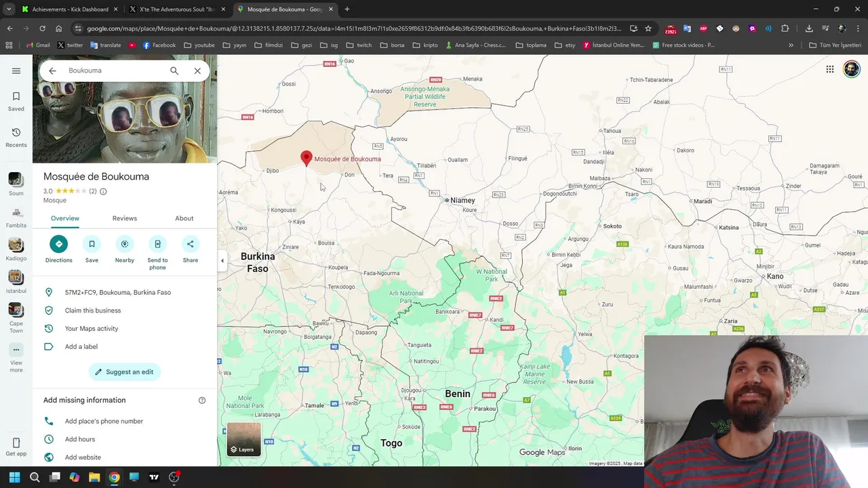Image resolution: width=868 pixels, height=488 pixels.
Task: Click the plus code address row
Action: 125,292
